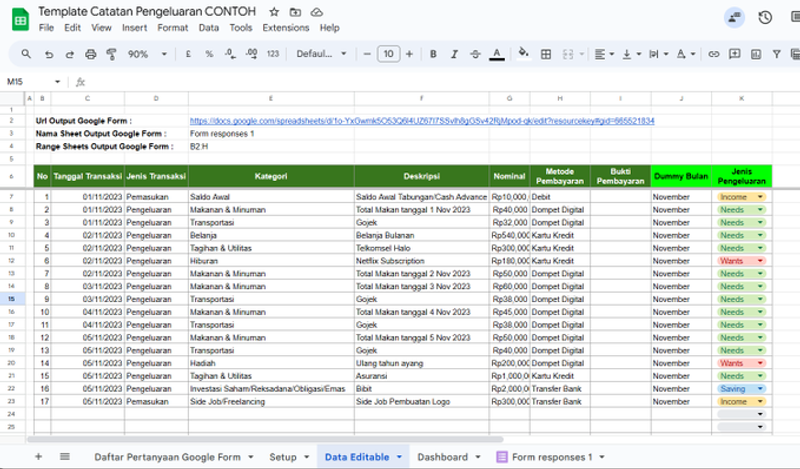
Task: Switch to the Dashboard sheet tab
Action: click(442, 457)
